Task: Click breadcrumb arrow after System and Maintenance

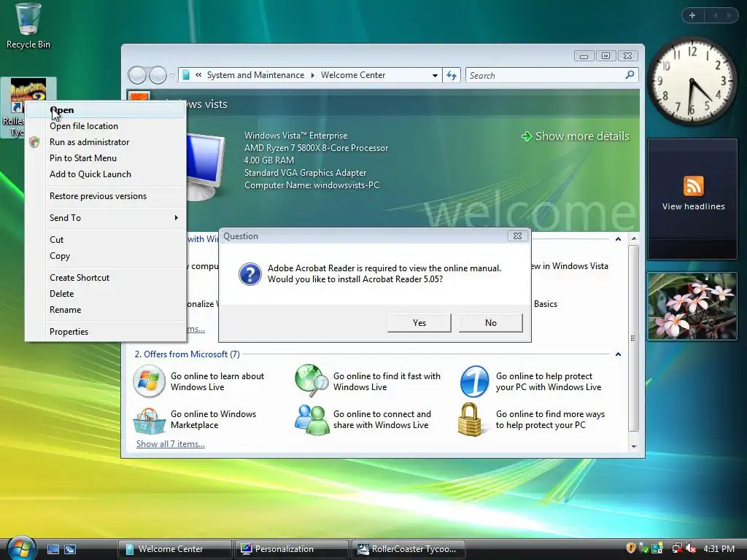Action: pos(312,75)
